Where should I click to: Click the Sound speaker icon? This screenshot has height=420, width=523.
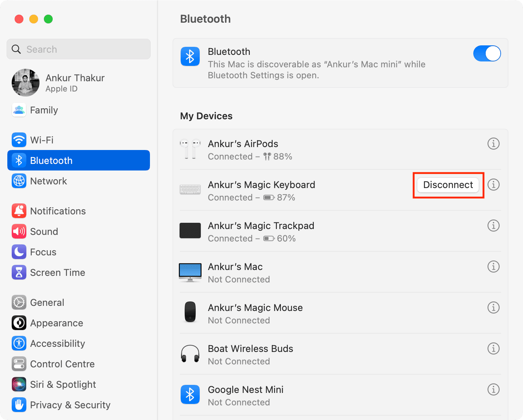(x=19, y=232)
